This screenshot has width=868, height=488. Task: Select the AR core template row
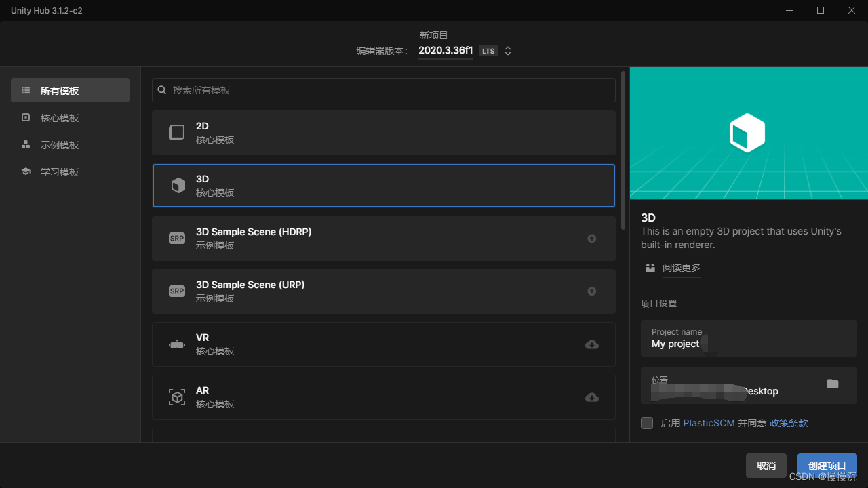384,397
